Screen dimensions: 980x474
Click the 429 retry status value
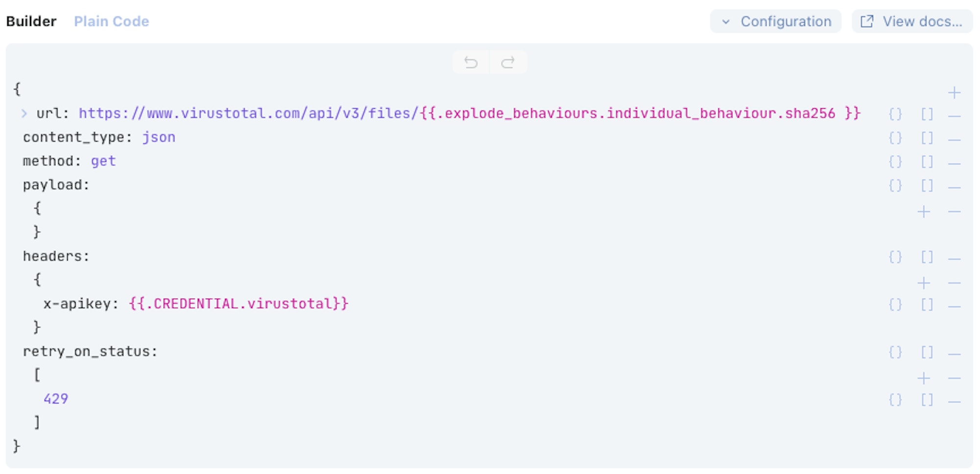(56, 399)
